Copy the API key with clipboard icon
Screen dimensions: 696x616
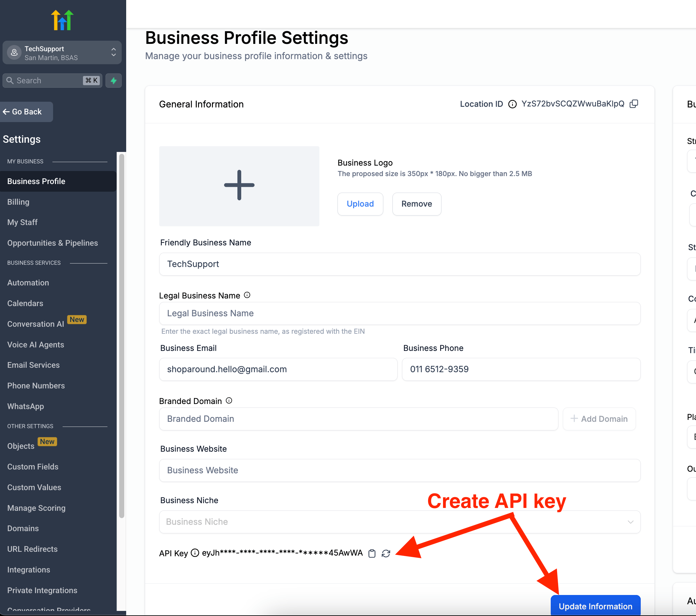click(x=372, y=554)
